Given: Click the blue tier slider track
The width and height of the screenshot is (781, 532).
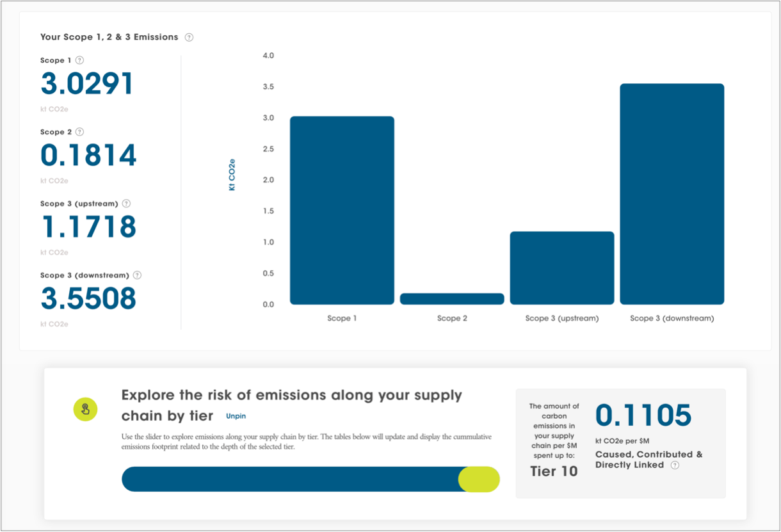Looking at the screenshot, I should coord(288,480).
